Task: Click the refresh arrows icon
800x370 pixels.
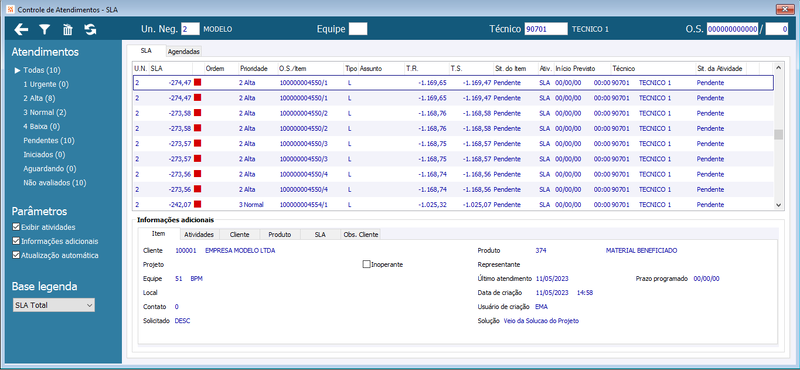Action: pos(90,30)
